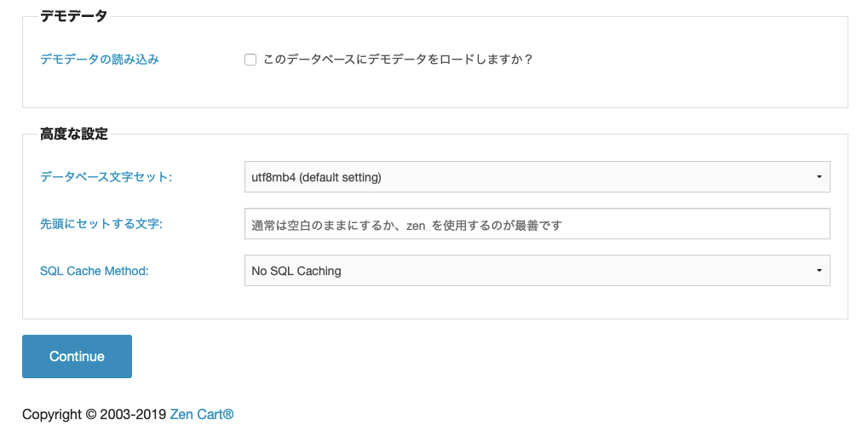The width and height of the screenshot is (868, 437).
Task: Click the 先頭にセットする文字 label
Action: click(101, 224)
